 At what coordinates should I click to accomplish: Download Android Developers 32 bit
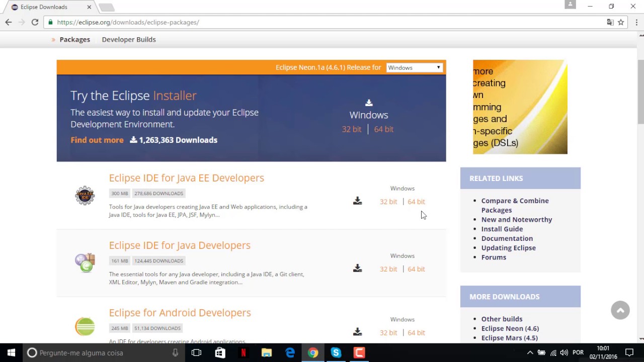388,332
